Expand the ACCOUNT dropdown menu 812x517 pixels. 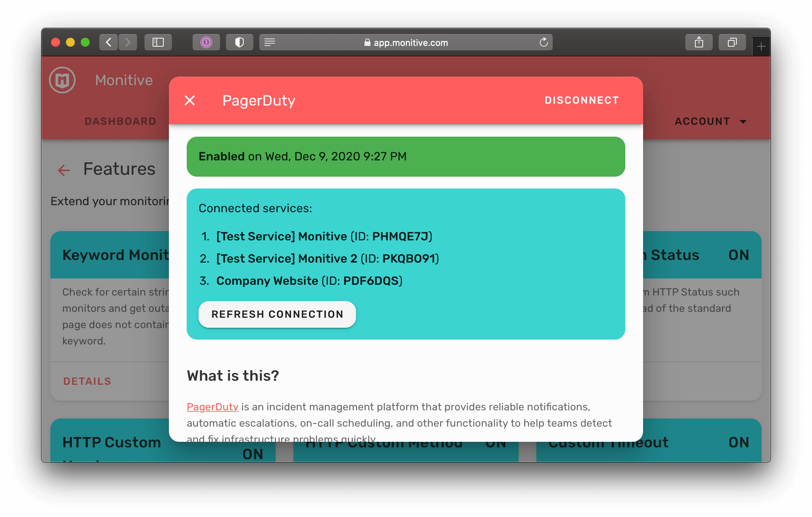click(710, 121)
